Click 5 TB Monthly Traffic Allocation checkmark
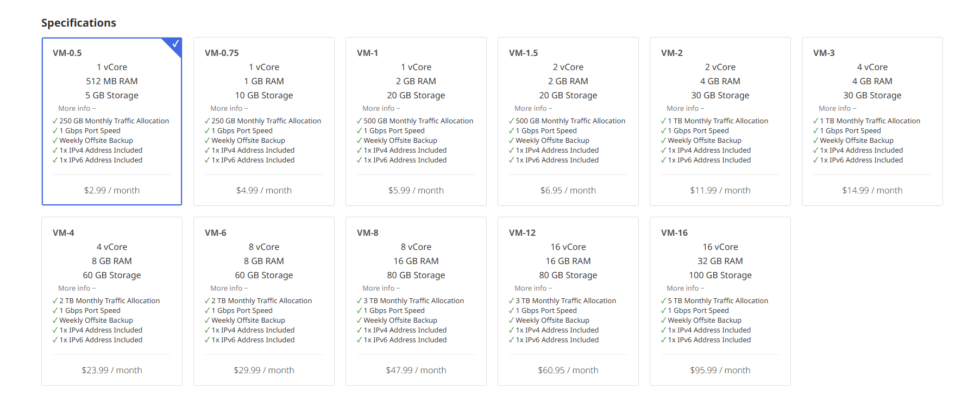Image resolution: width=980 pixels, height=414 pixels. 663,301
